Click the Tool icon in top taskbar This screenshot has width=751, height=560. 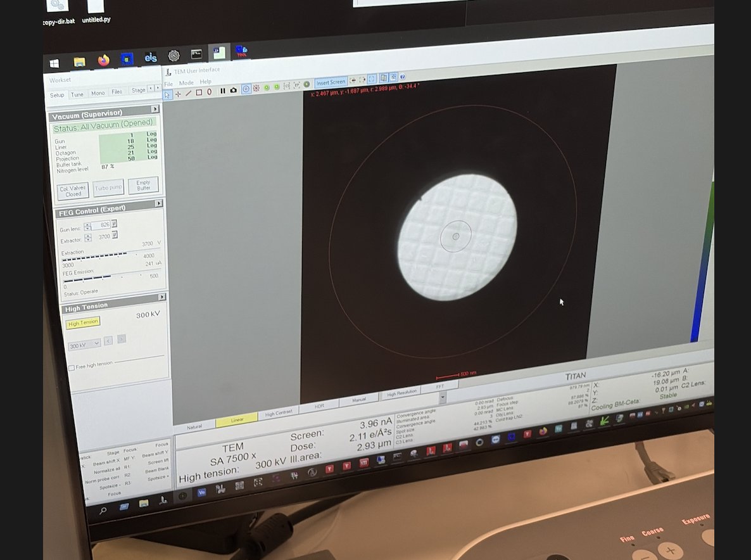point(241,51)
